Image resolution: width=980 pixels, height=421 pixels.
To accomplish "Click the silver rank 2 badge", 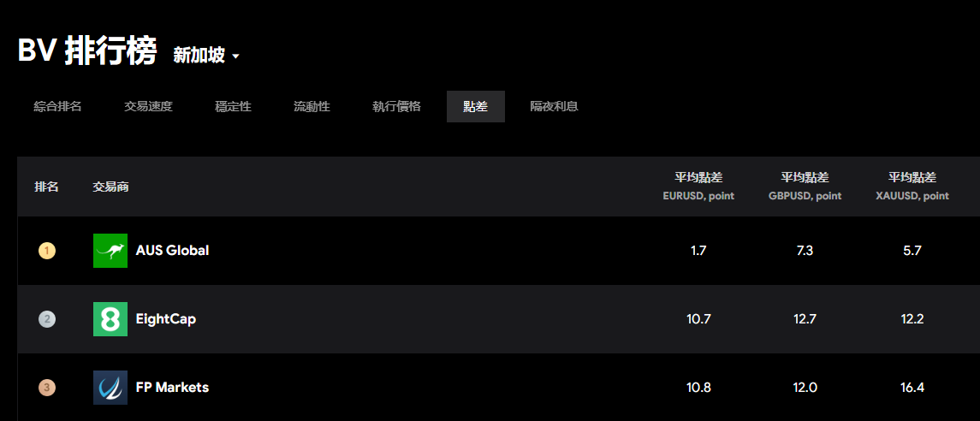I will click(x=47, y=319).
